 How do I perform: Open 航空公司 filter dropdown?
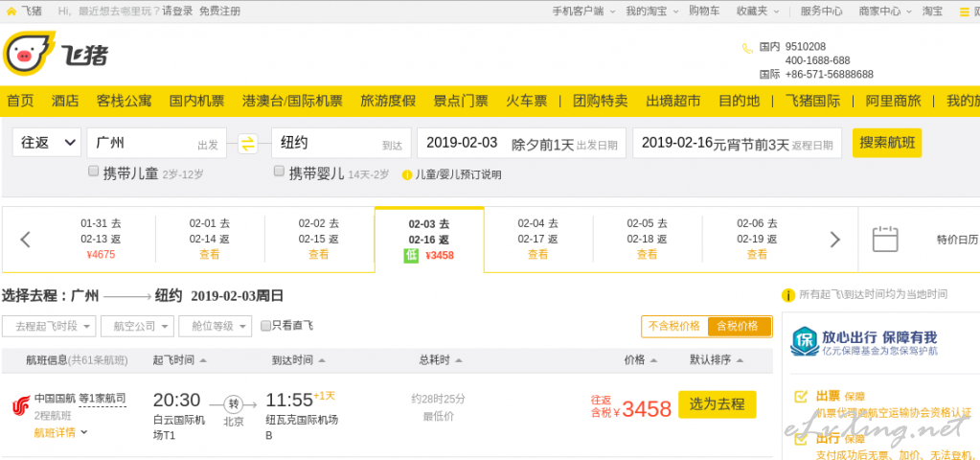(138, 326)
